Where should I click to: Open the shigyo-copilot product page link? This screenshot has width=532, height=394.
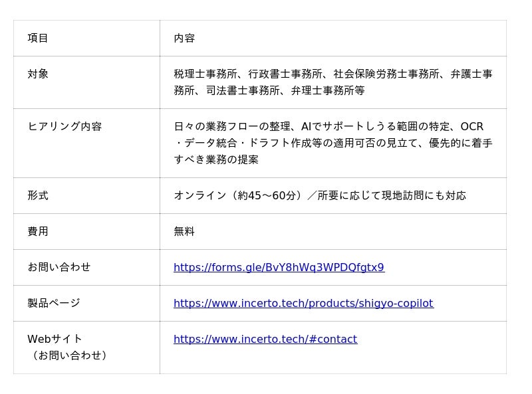tap(303, 304)
